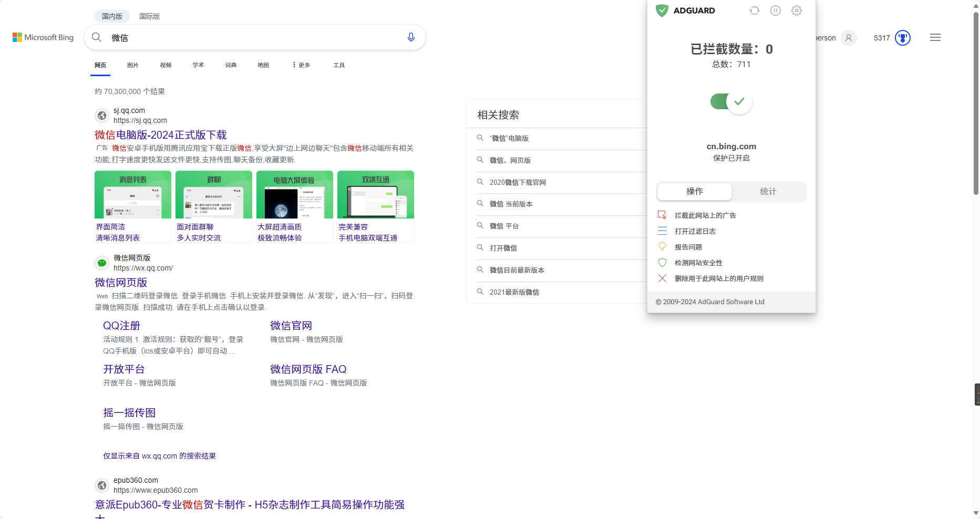This screenshot has width=980, height=519.
Task: Switch to the 统计 tab in AdGuard
Action: (x=768, y=192)
